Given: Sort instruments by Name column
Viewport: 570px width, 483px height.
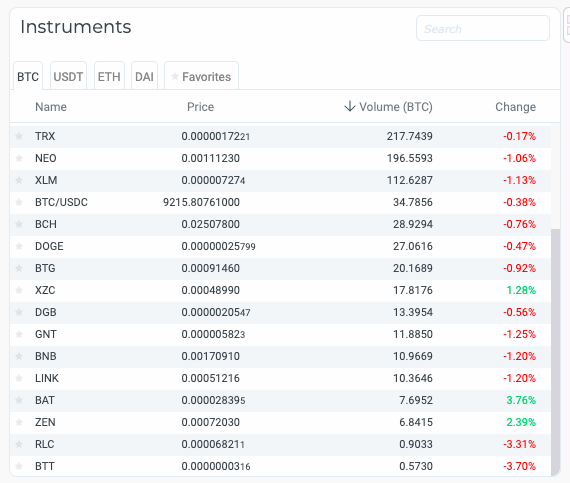Looking at the screenshot, I should pyautogui.click(x=51, y=107).
